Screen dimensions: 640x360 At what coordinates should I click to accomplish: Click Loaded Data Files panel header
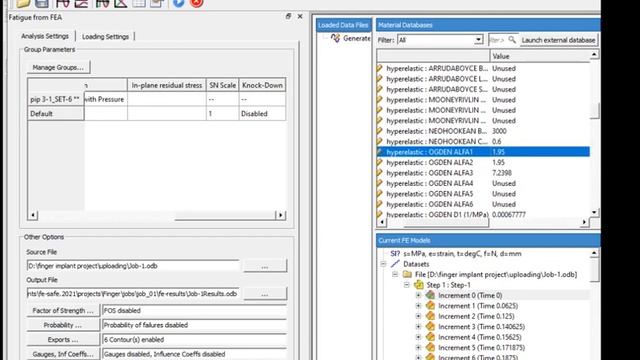(x=343, y=25)
